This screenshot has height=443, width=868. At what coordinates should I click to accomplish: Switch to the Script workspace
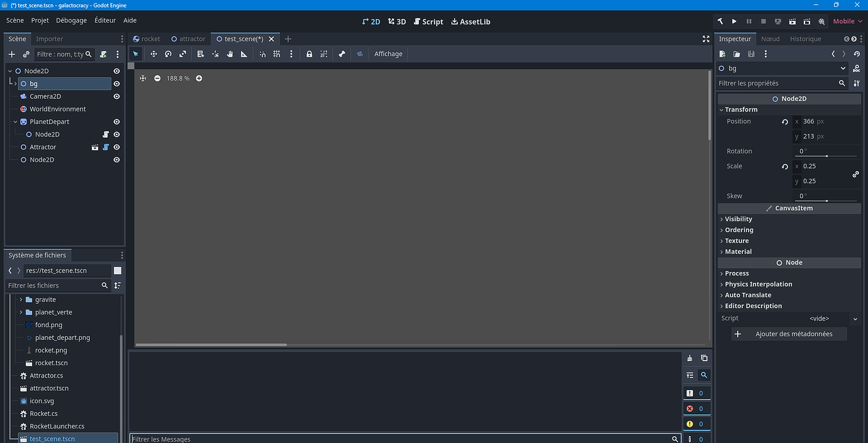point(428,21)
